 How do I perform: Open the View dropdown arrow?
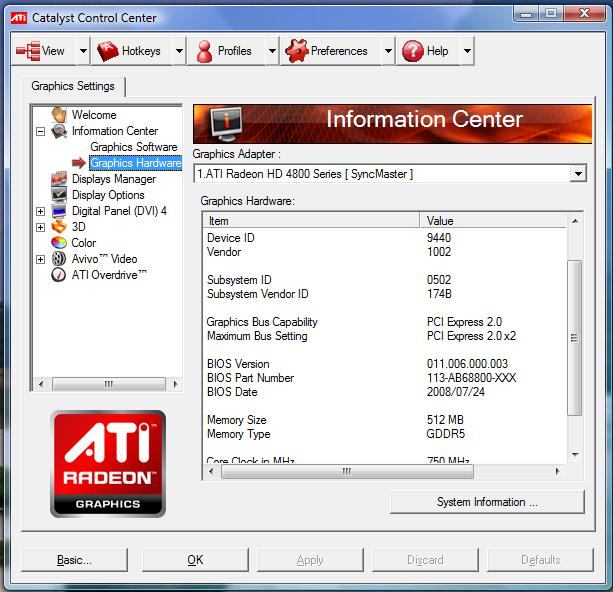pyautogui.click(x=83, y=51)
